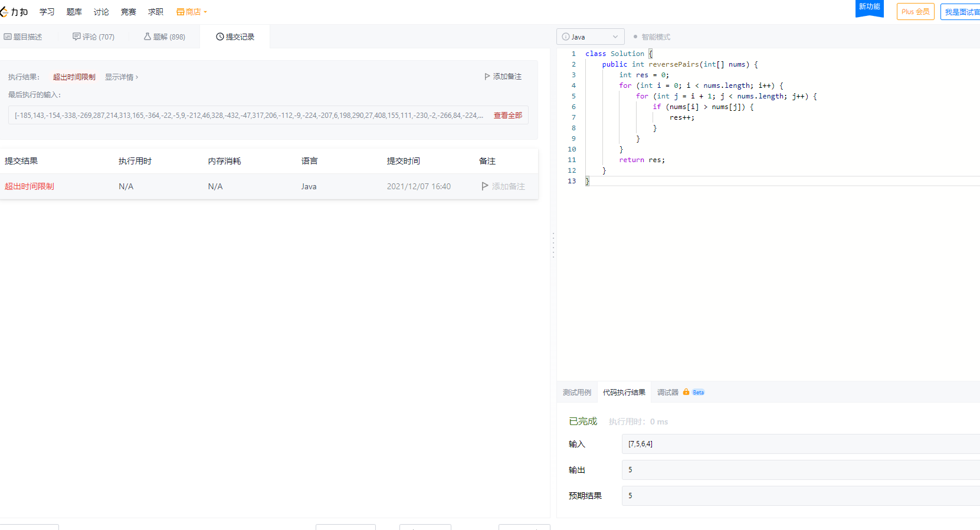Click 添加备注 in submission row

(x=503, y=186)
